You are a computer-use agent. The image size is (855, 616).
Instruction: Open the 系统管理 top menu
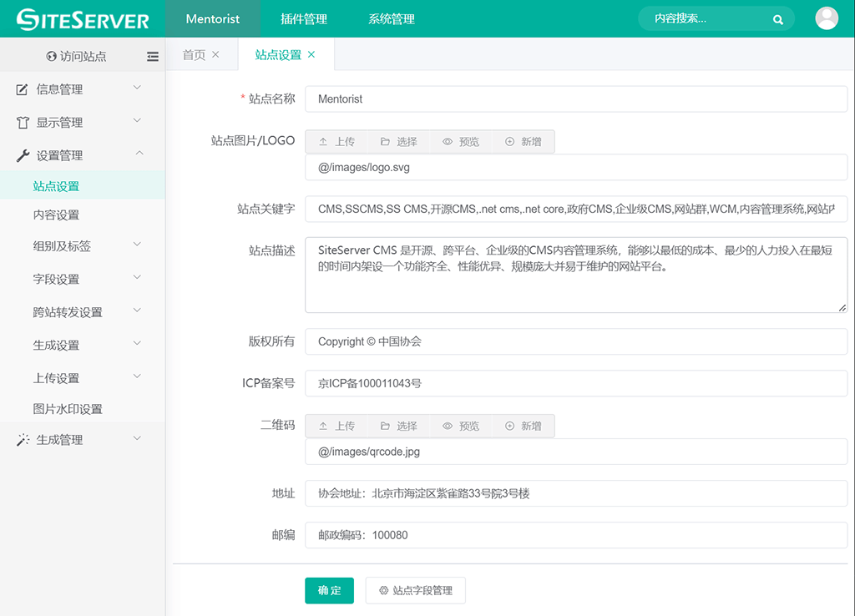[392, 19]
